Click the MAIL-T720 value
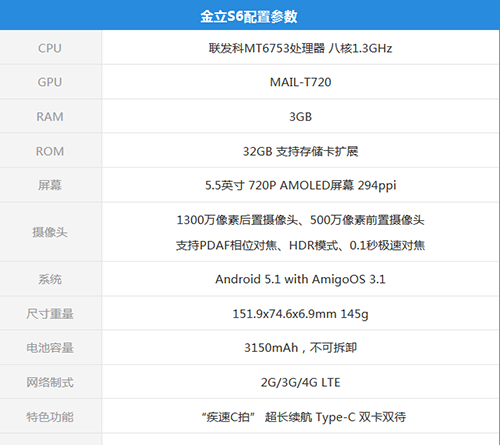Image resolution: width=500 pixels, height=445 pixels. [x=300, y=82]
